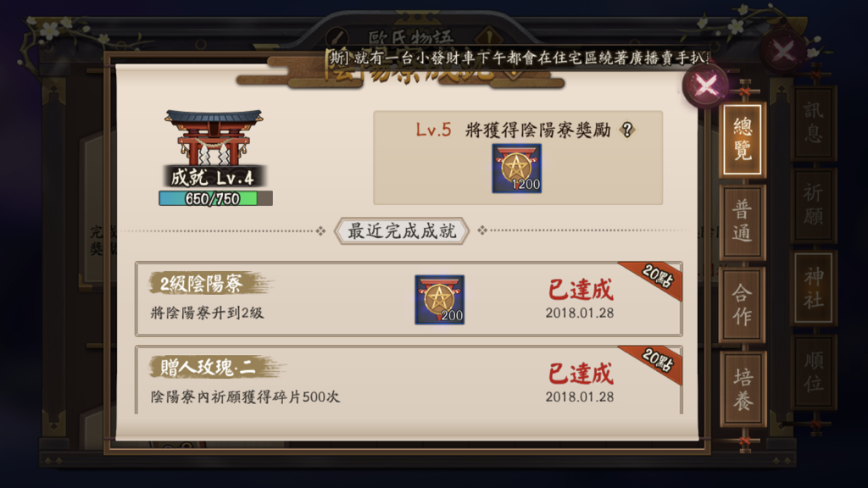Close the background window with dimmed X
Screen dimensions: 868x488
coord(783,52)
